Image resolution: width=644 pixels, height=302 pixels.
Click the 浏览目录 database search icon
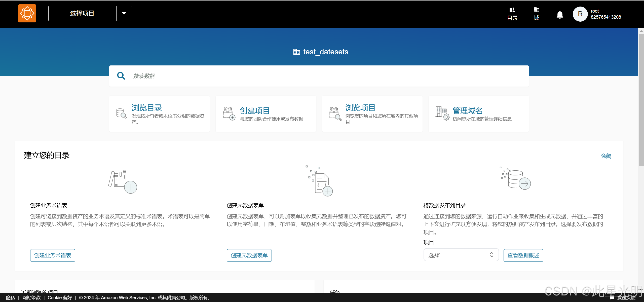tap(122, 114)
